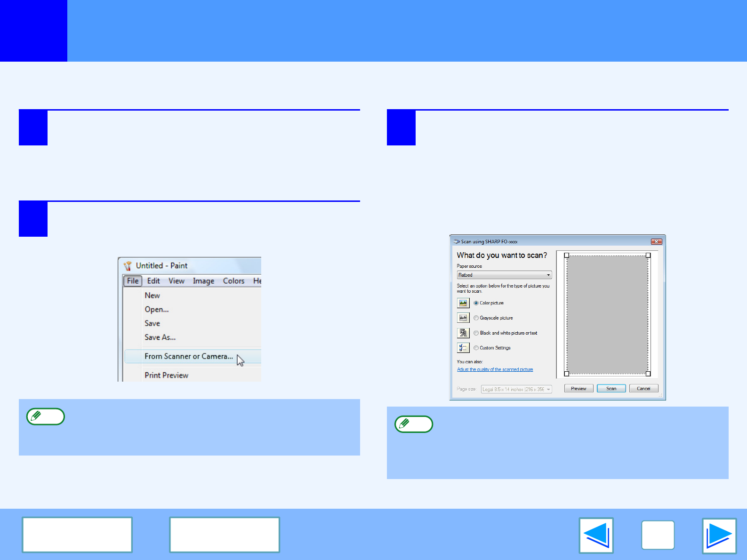Open Adjust the quality of scanned picture link
The image size is (747, 560).
(x=495, y=369)
